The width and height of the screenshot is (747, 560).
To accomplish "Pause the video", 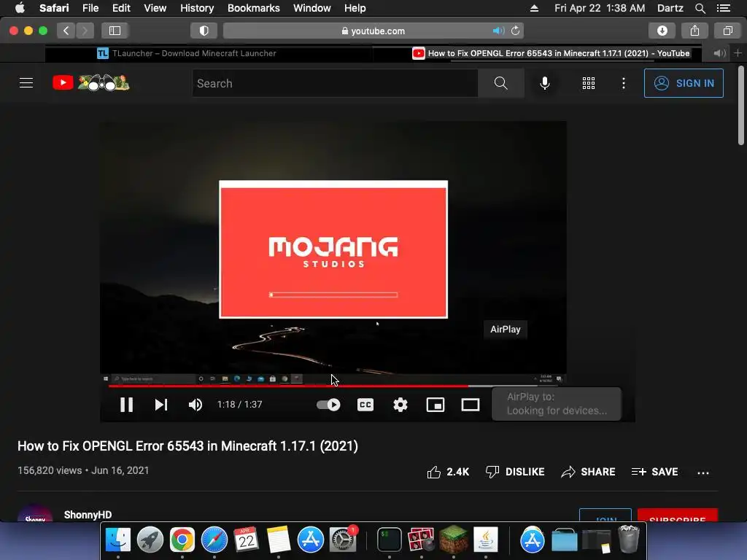I will [126, 404].
